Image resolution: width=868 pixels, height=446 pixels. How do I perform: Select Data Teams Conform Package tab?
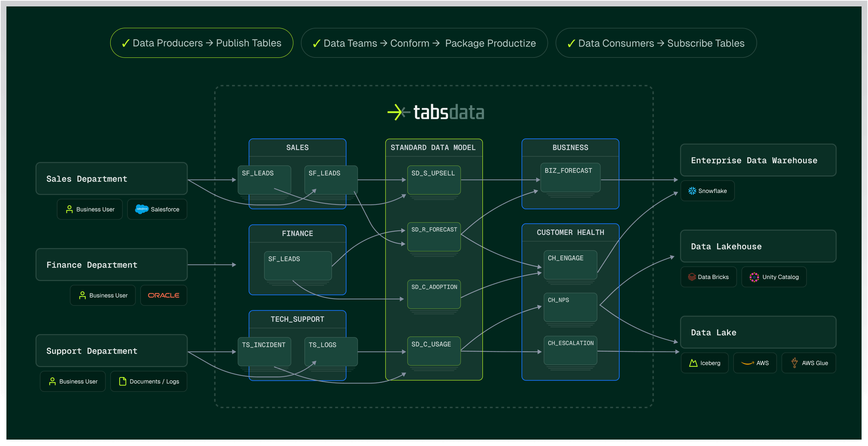(x=424, y=43)
